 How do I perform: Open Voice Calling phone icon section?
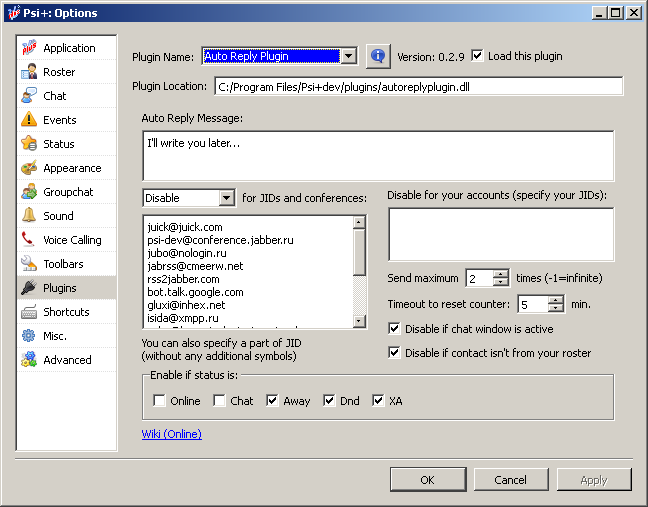coord(28,240)
